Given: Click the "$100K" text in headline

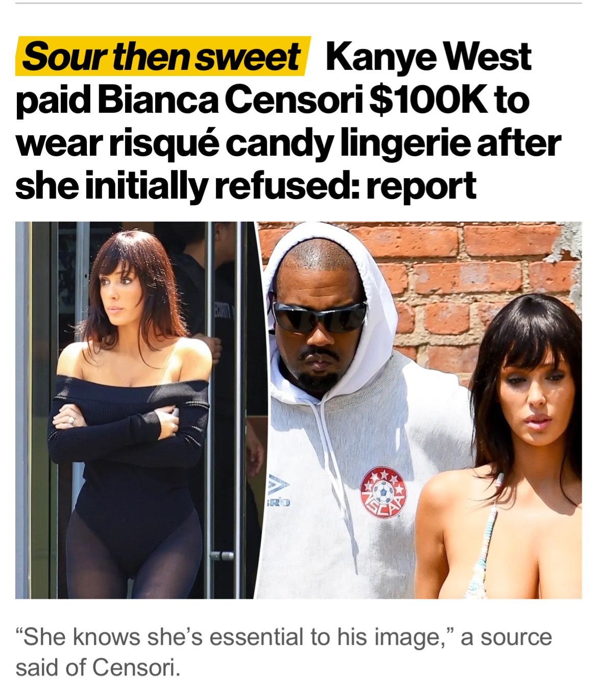Looking at the screenshot, I should pyautogui.click(x=428, y=99).
